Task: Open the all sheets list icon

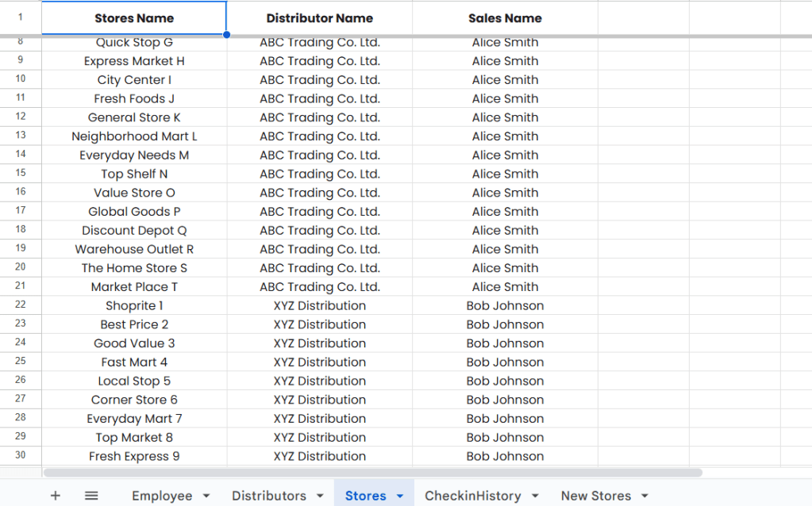Action: tap(91, 496)
